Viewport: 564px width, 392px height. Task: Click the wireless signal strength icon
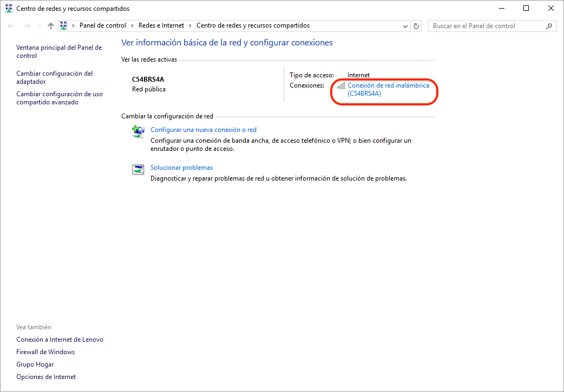(341, 85)
